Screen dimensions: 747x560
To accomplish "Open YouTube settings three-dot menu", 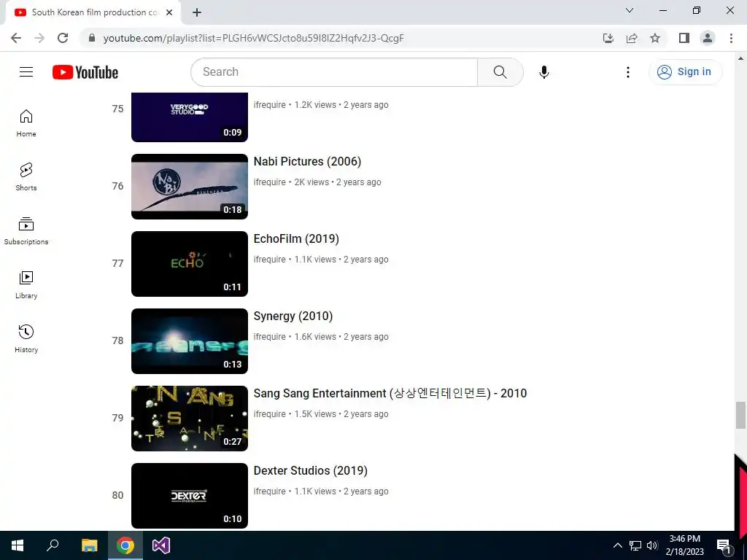I will point(628,72).
